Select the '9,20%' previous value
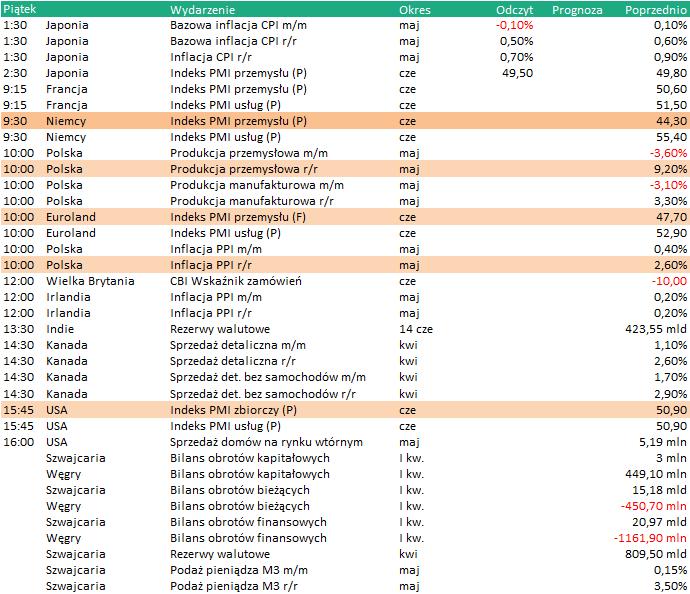Image resolution: width=690 pixels, height=594 pixels. [x=670, y=169]
